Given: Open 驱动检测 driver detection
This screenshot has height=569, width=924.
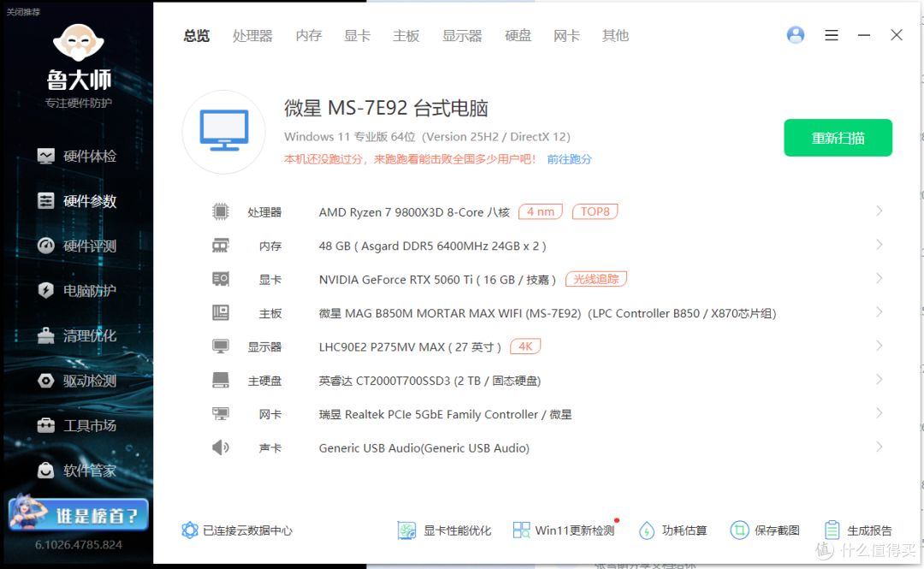Looking at the screenshot, I should point(77,381).
